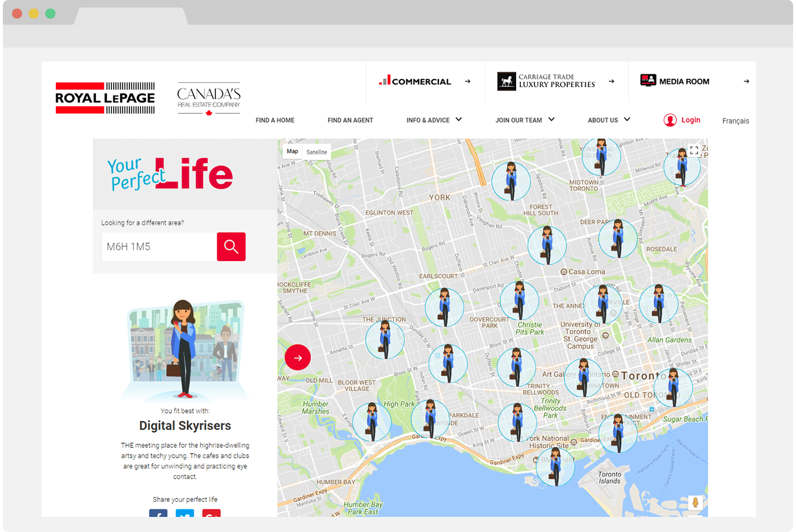Share on Twitter icon

[x=185, y=513]
